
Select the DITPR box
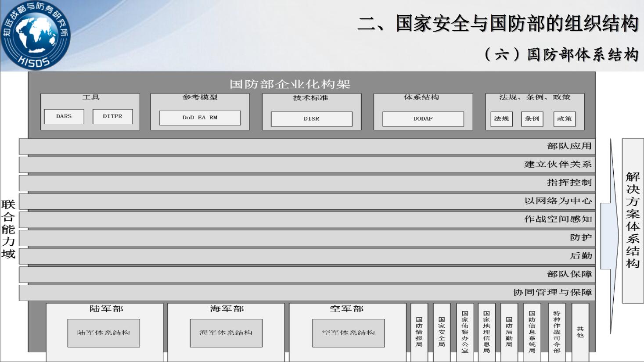point(112,117)
